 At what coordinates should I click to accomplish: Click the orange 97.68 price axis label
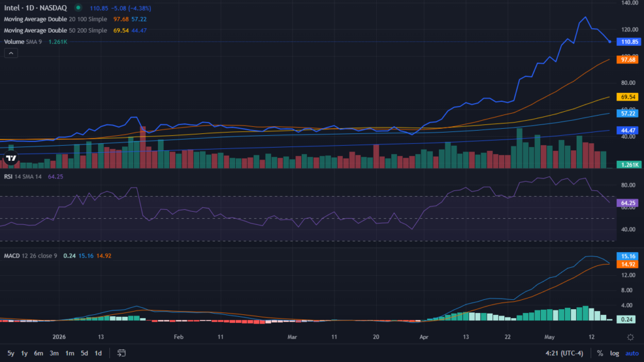pos(628,60)
